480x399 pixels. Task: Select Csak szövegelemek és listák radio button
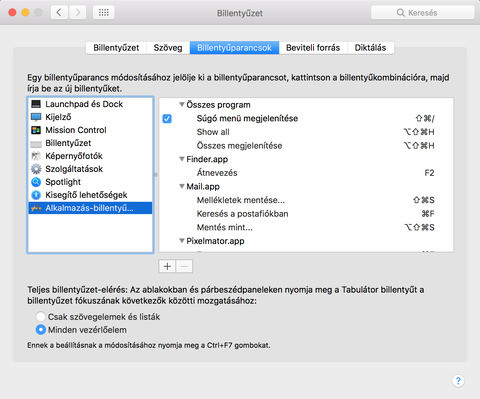tap(41, 316)
